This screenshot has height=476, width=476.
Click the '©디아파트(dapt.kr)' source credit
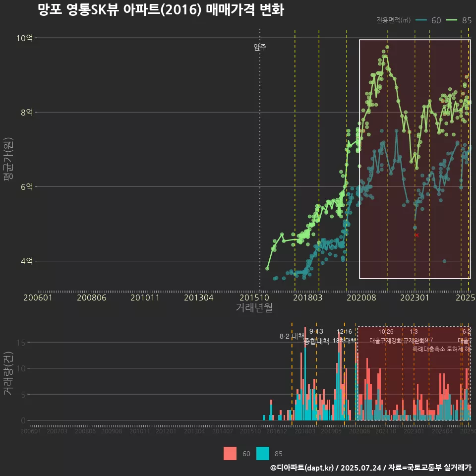(302, 468)
